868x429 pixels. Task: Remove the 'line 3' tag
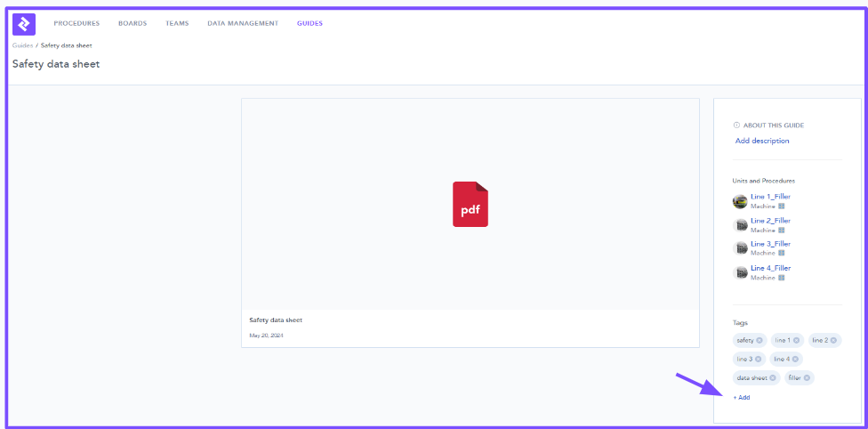pyautogui.click(x=759, y=359)
